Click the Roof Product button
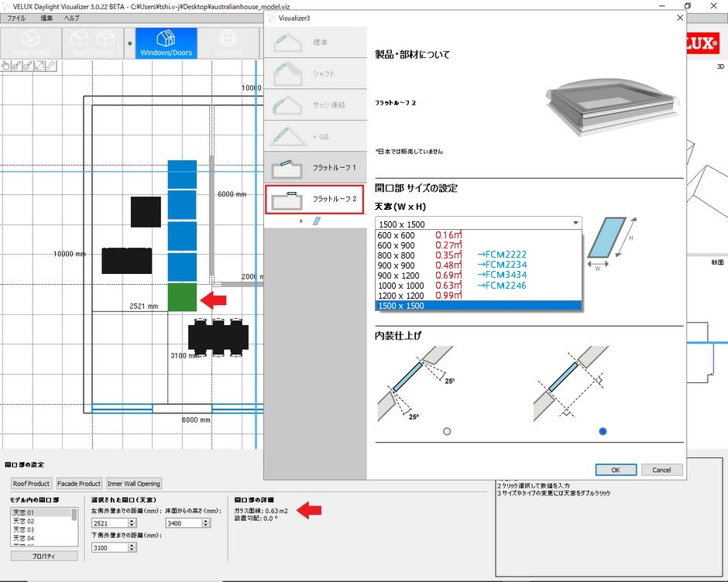Image resolution: width=728 pixels, height=582 pixels. point(31,484)
